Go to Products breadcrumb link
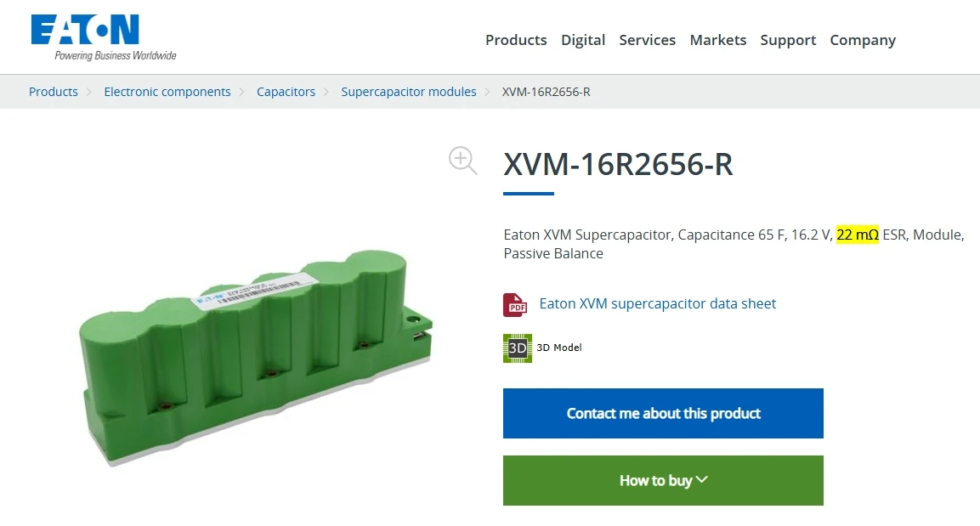This screenshot has width=980, height=526. tap(54, 92)
